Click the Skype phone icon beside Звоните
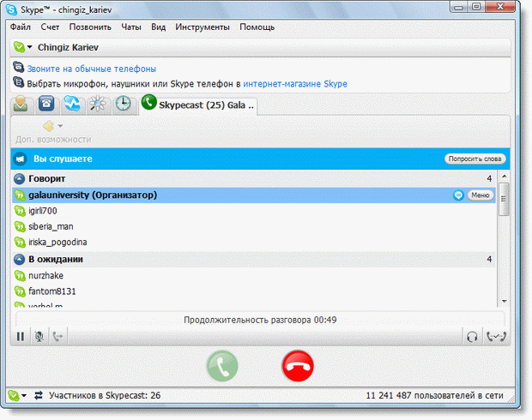Screen dimensions: 532x420 (x=19, y=67)
